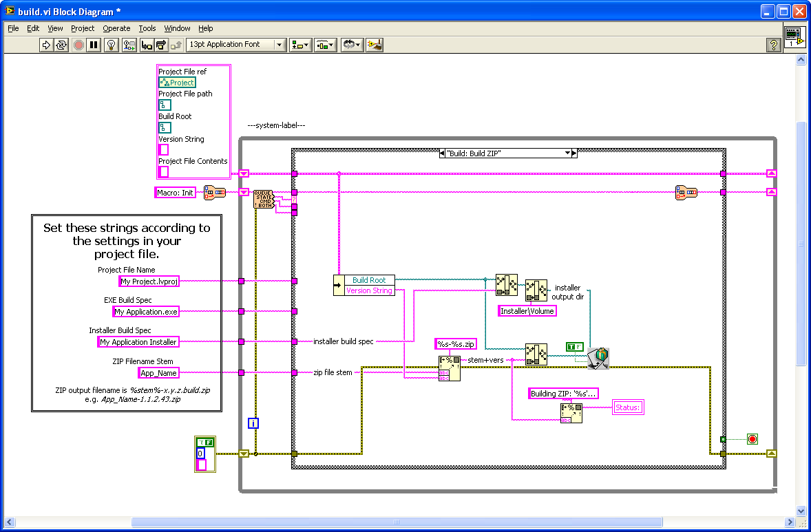Go to previous case with left arrow
Screen dimensions: 811x532
(x=442, y=153)
